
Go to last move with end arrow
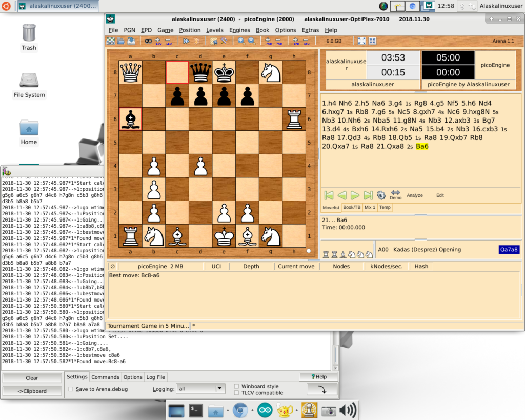(x=368, y=195)
